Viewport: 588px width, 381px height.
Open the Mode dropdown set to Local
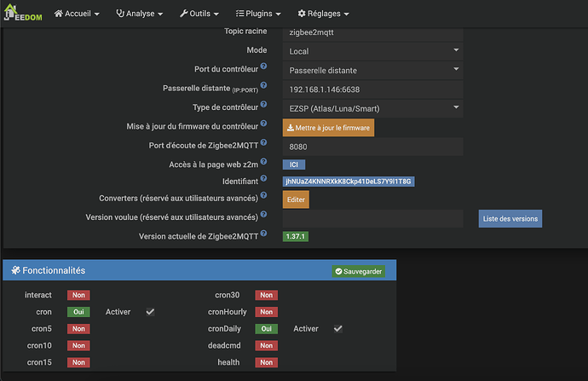click(373, 51)
